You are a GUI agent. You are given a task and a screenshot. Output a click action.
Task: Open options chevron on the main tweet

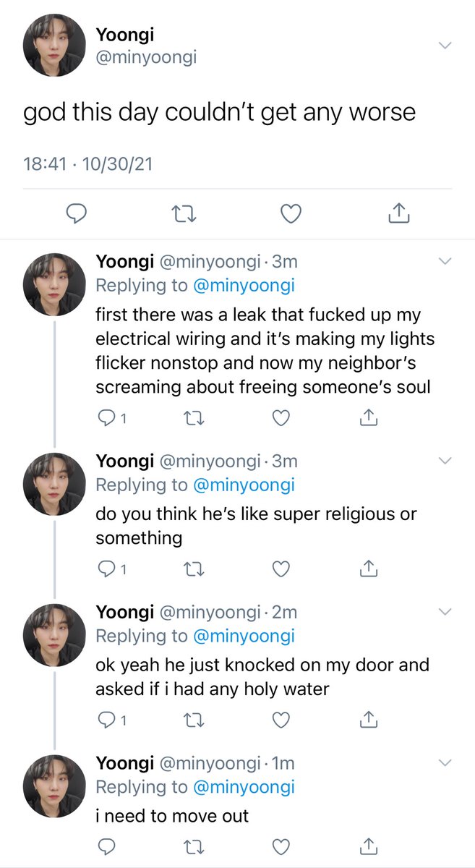[x=445, y=45]
